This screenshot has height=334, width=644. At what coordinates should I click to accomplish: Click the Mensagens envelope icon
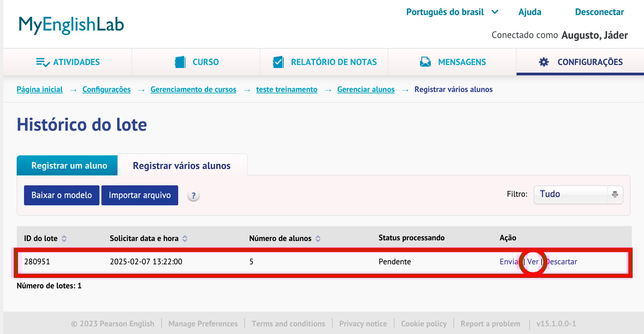coord(425,62)
